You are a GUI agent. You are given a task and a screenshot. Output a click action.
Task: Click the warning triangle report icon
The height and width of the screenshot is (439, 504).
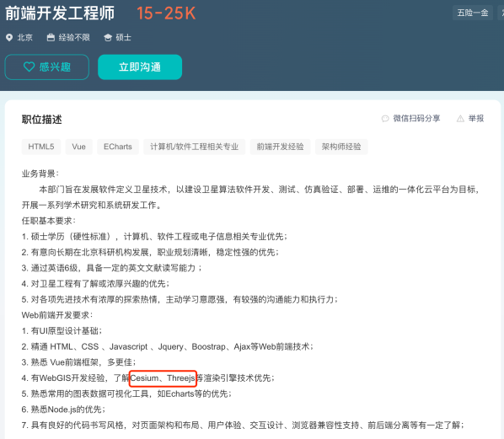point(460,119)
